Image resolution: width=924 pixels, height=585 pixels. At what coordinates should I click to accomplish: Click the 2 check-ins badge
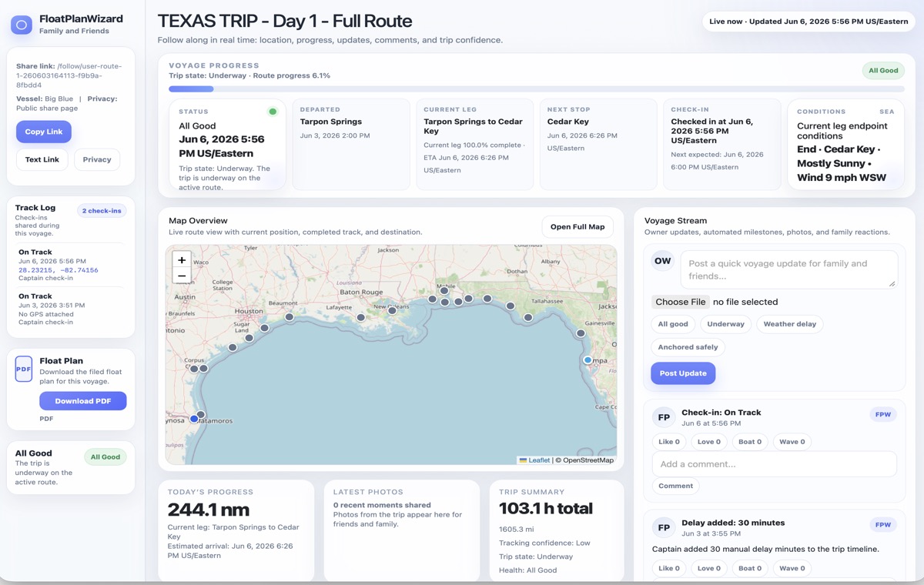pos(102,211)
